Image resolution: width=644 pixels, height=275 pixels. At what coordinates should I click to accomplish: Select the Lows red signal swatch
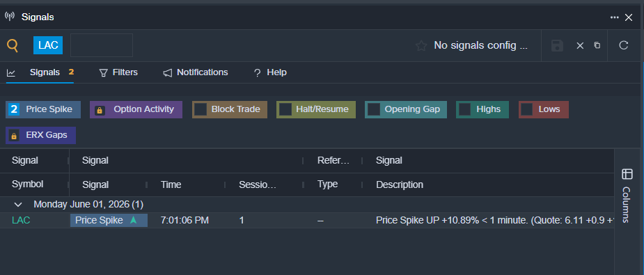coord(543,109)
